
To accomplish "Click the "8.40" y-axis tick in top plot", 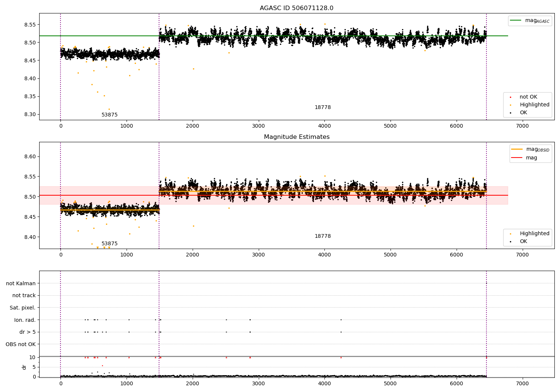I will coord(30,79).
